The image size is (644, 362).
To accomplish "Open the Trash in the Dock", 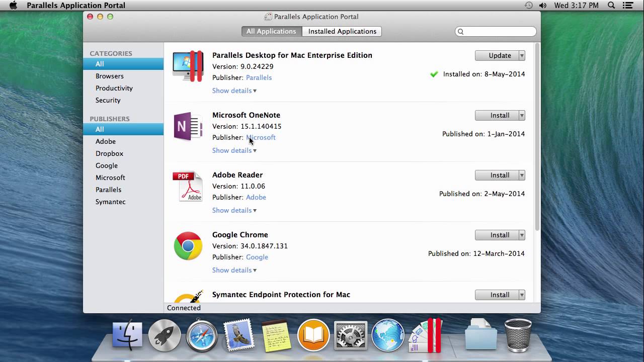I will coord(518,335).
